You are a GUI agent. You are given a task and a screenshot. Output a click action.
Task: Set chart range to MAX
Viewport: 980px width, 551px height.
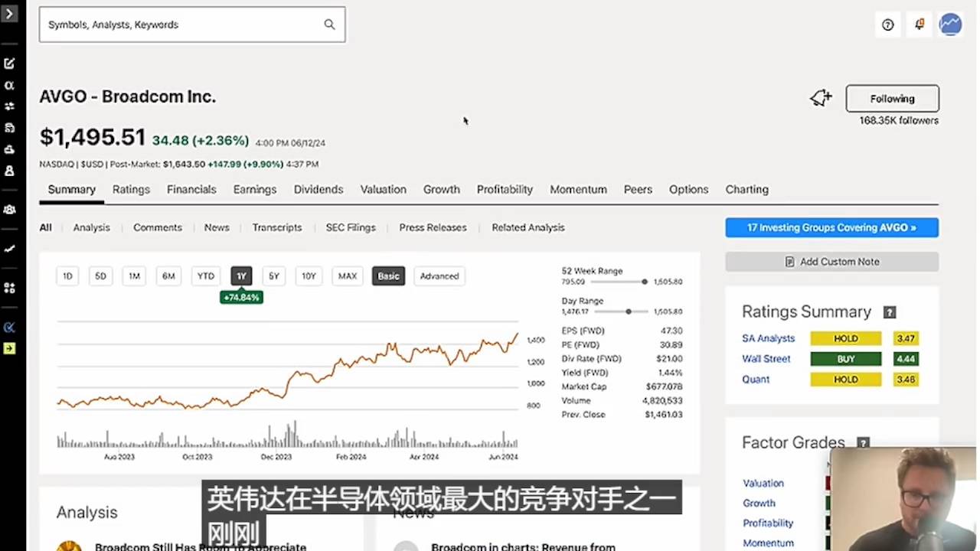point(348,276)
